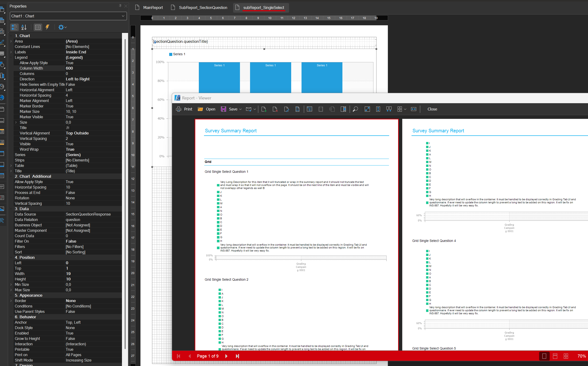Click the Open folder icon in viewer toolbar

click(200, 109)
